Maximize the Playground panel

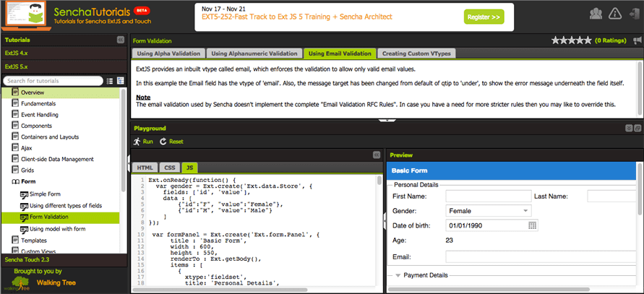[637, 128]
